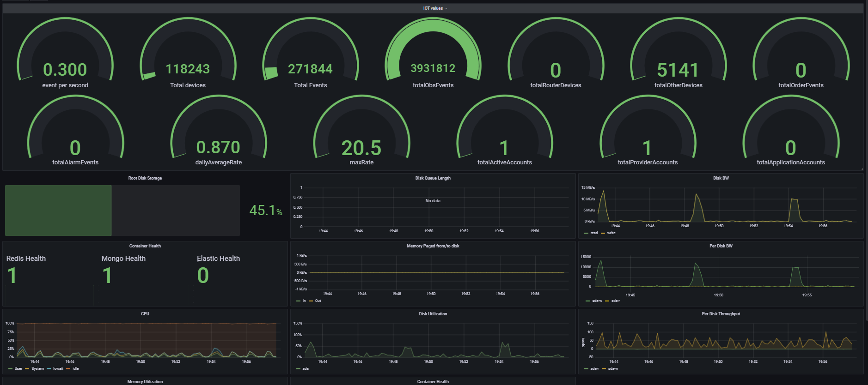Click the Memory Utilization panel title
The image size is (868, 385).
click(x=145, y=382)
